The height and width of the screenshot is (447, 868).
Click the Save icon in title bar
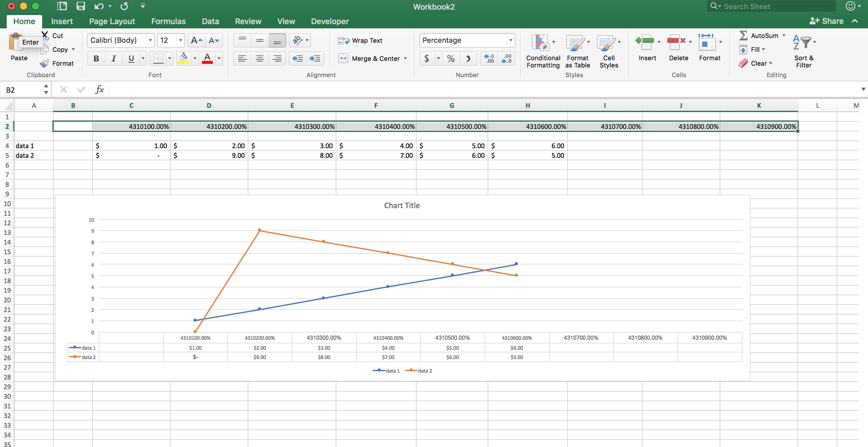(x=80, y=6)
